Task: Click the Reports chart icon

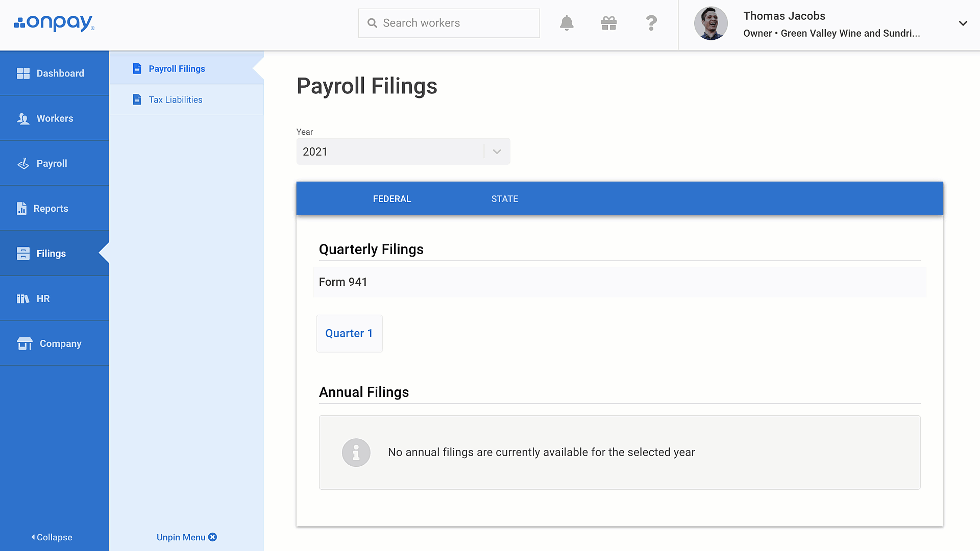Action: click(x=21, y=208)
